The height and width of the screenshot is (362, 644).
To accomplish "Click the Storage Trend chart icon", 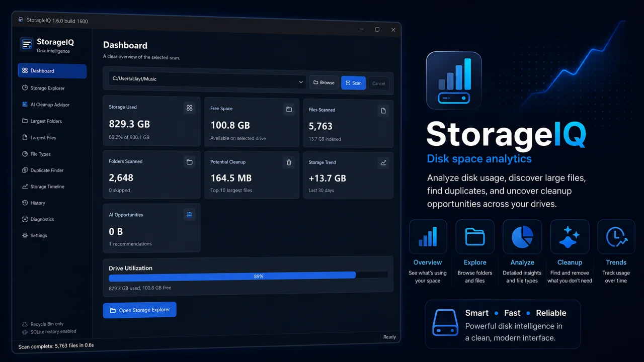I will point(383,163).
